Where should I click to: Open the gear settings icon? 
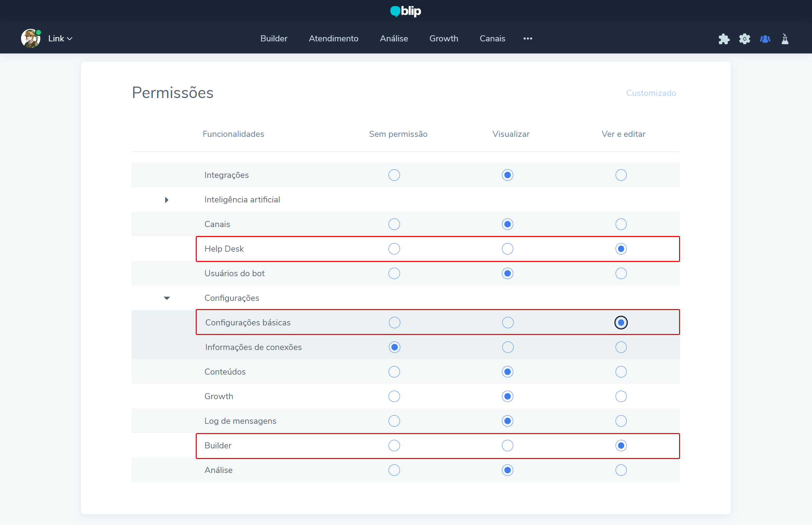744,39
